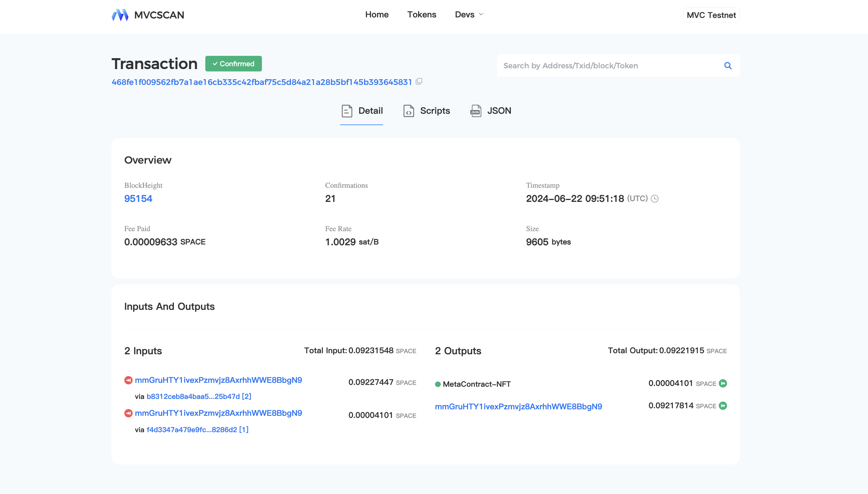Image resolution: width=868 pixels, height=494 pixels.
Task: Click the Scripts tab code icon
Action: coord(408,110)
